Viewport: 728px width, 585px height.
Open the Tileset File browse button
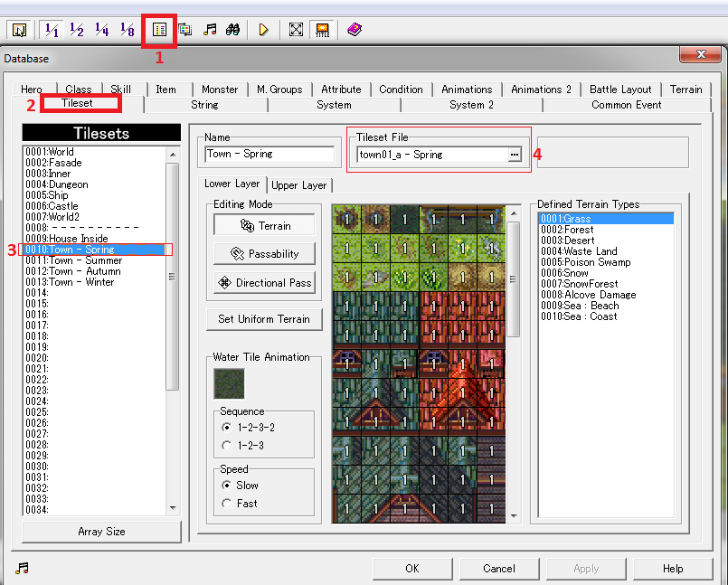coord(515,155)
